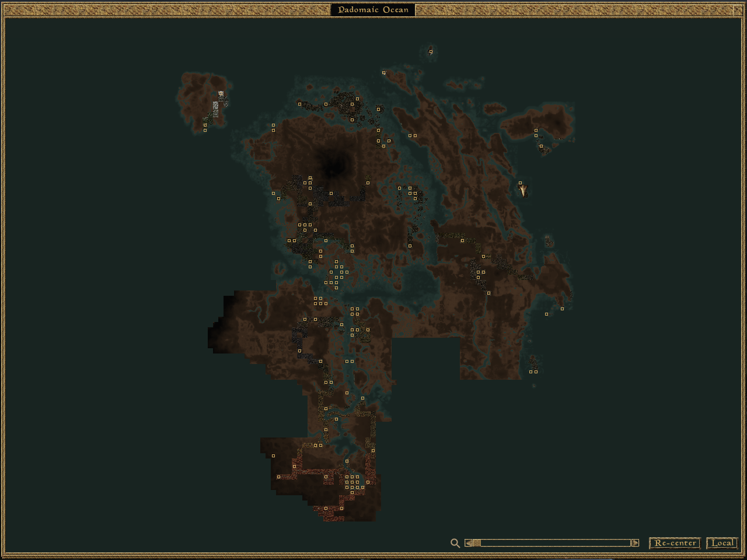Click the middle of the zoom slider track
This screenshot has height=560, width=747.
pos(552,543)
